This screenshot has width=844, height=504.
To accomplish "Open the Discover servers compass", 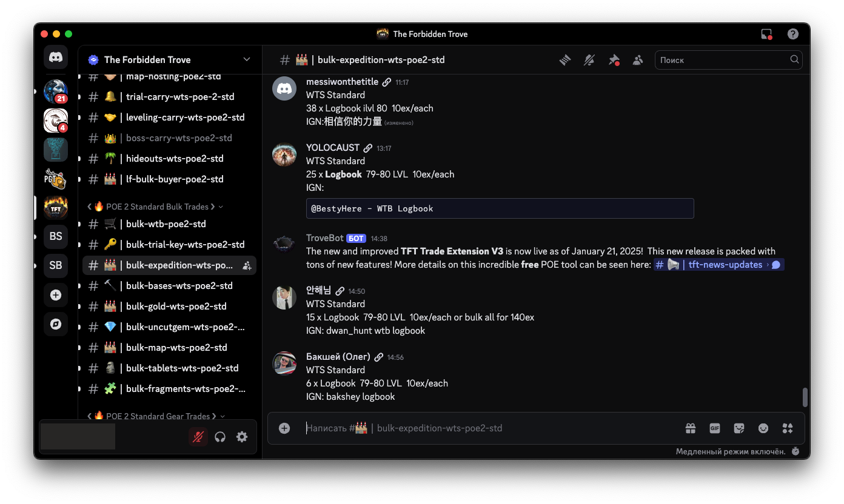I will [56, 324].
